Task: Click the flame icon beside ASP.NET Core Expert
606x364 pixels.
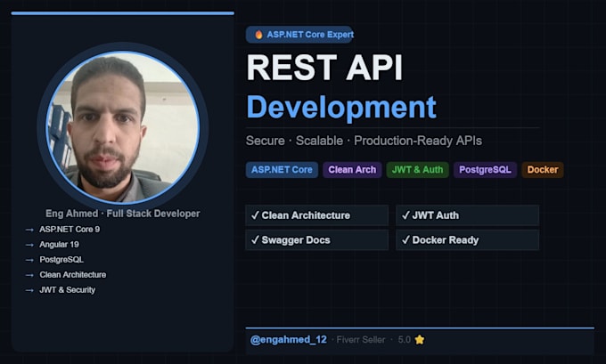Action: coord(258,35)
